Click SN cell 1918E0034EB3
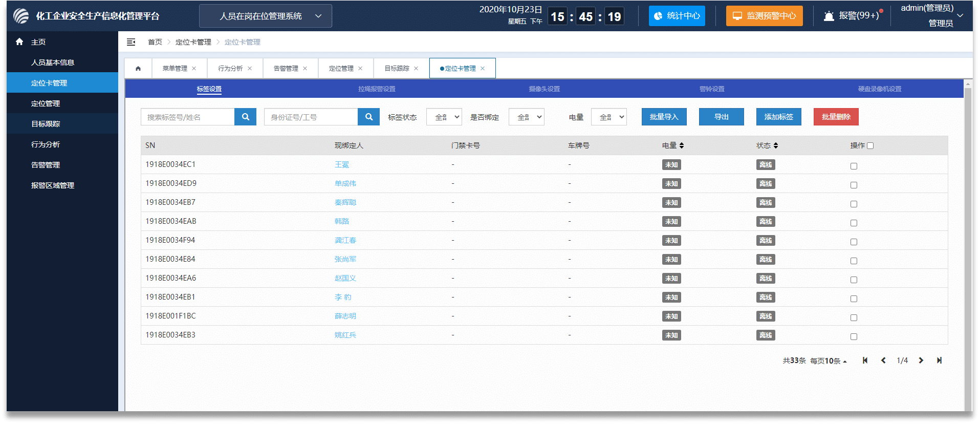The image size is (980, 424). 170,335
